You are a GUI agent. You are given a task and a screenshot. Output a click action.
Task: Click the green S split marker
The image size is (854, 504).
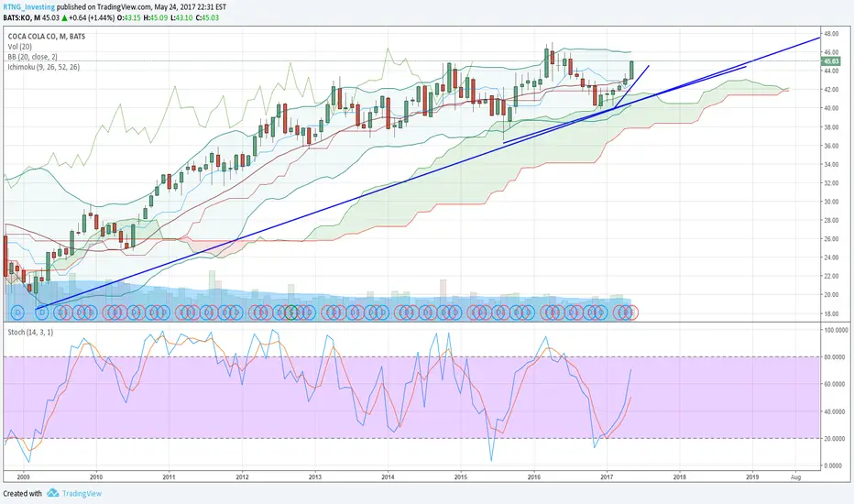pos(290,312)
